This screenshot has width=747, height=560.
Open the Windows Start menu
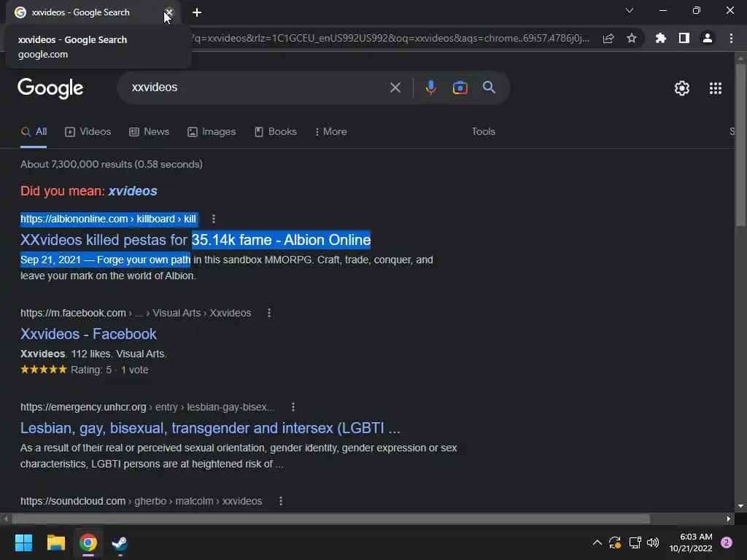[23, 542]
